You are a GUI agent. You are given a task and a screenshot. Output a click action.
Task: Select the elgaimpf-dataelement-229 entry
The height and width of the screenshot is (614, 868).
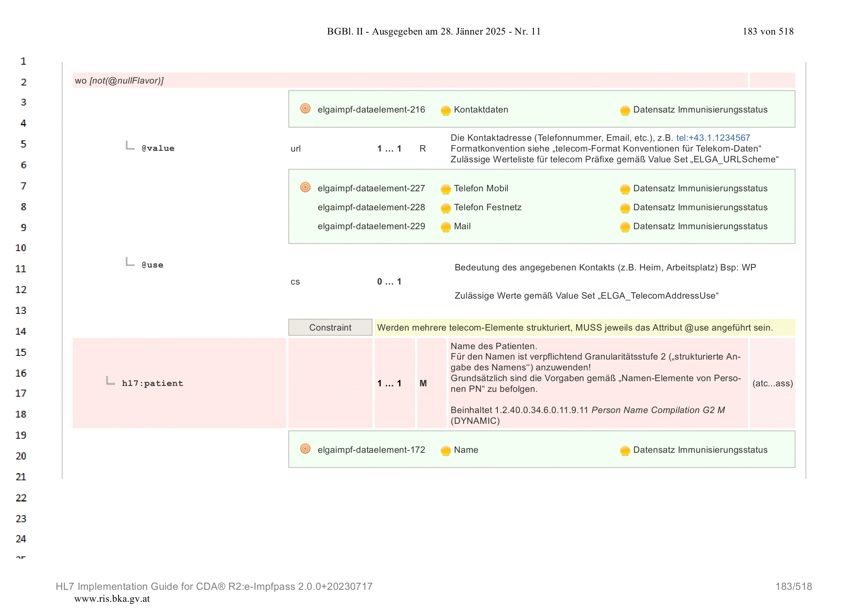click(371, 226)
